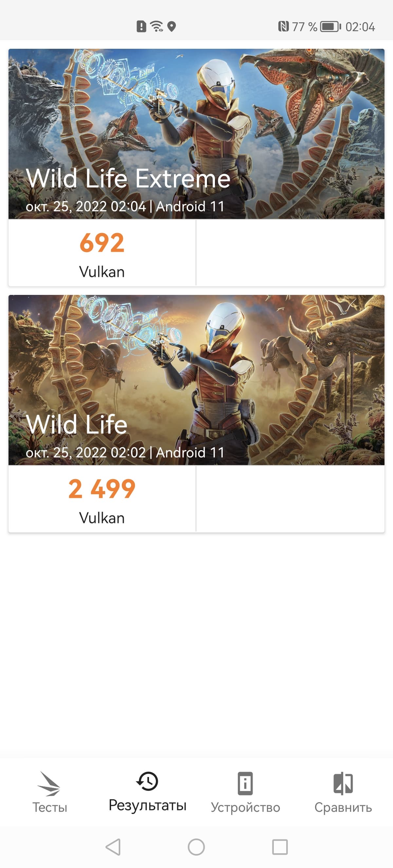The image size is (393, 868).
Task: Open the Сравнить tab label
Action: [343, 808]
